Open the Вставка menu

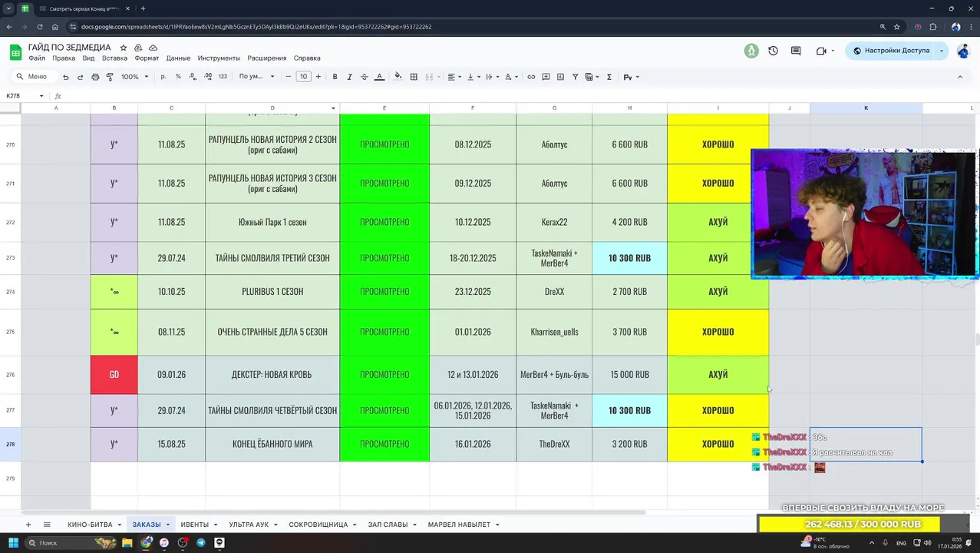pyautogui.click(x=114, y=58)
